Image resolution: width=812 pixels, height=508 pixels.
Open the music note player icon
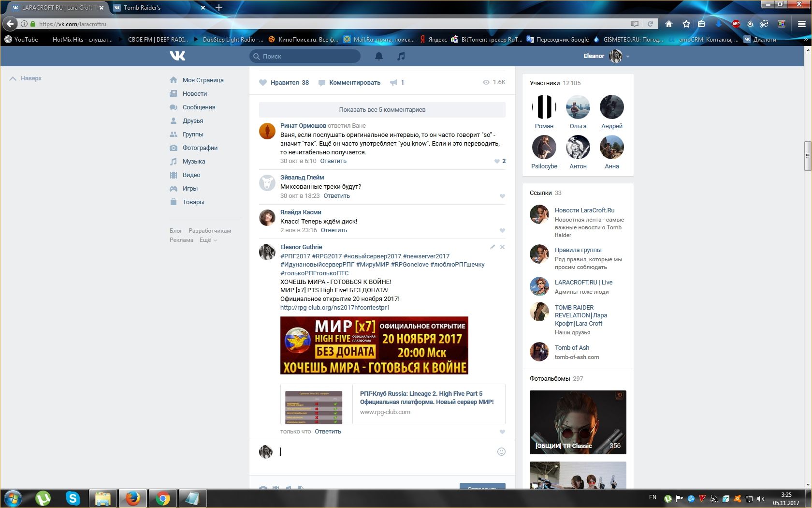coord(401,56)
